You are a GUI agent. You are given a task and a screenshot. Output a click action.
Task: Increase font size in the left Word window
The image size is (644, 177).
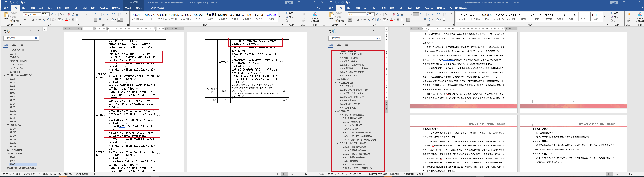tap(52, 14)
